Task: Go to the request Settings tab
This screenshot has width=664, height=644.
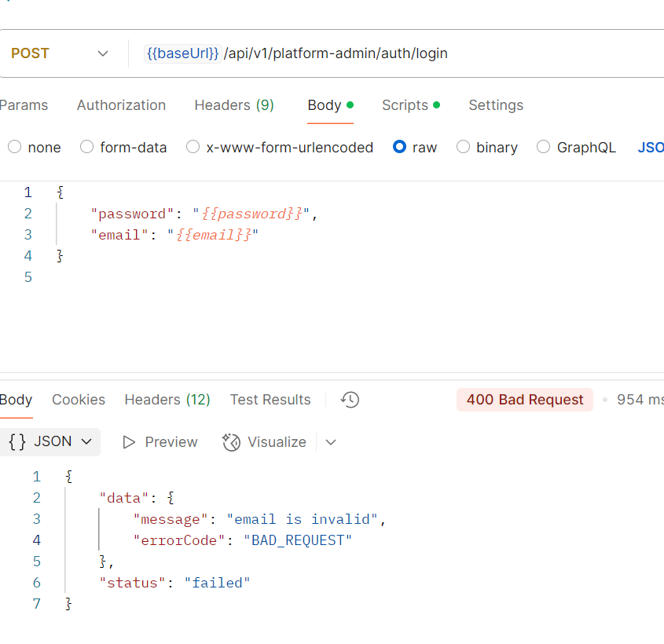Action: pos(496,105)
